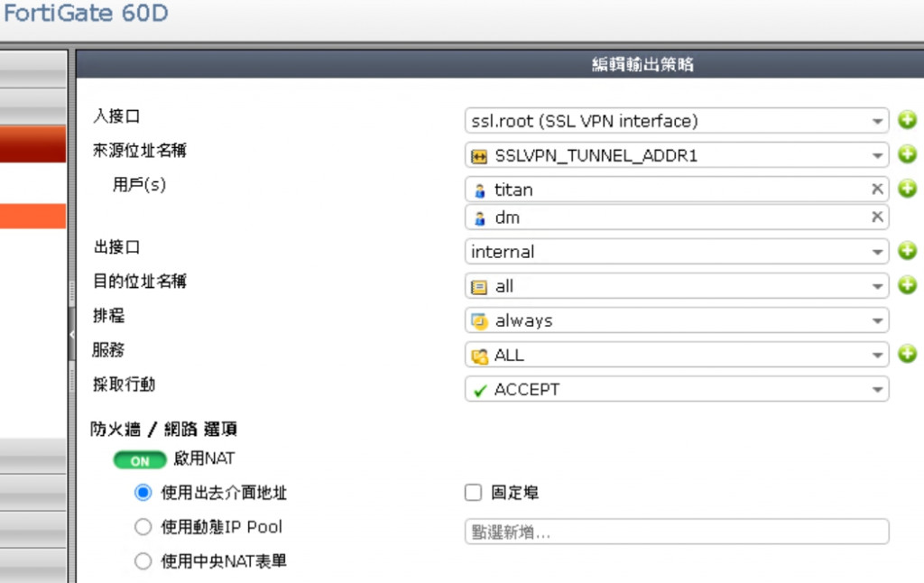This screenshot has height=583, width=924.
Task: Add destination address with green plus icon
Action: pos(907,285)
